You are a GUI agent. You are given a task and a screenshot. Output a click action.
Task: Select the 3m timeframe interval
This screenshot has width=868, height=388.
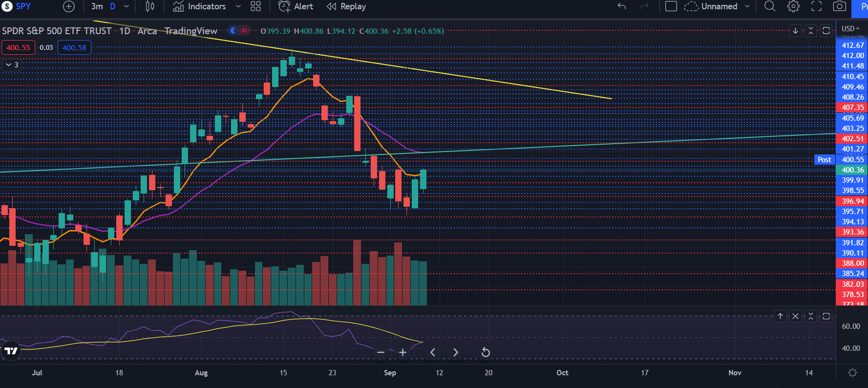[97, 6]
